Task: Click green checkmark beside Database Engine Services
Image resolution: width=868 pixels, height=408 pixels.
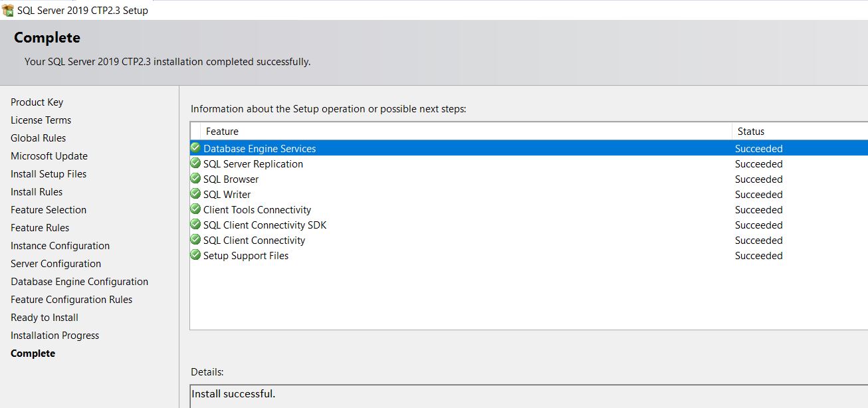Action: coord(195,148)
